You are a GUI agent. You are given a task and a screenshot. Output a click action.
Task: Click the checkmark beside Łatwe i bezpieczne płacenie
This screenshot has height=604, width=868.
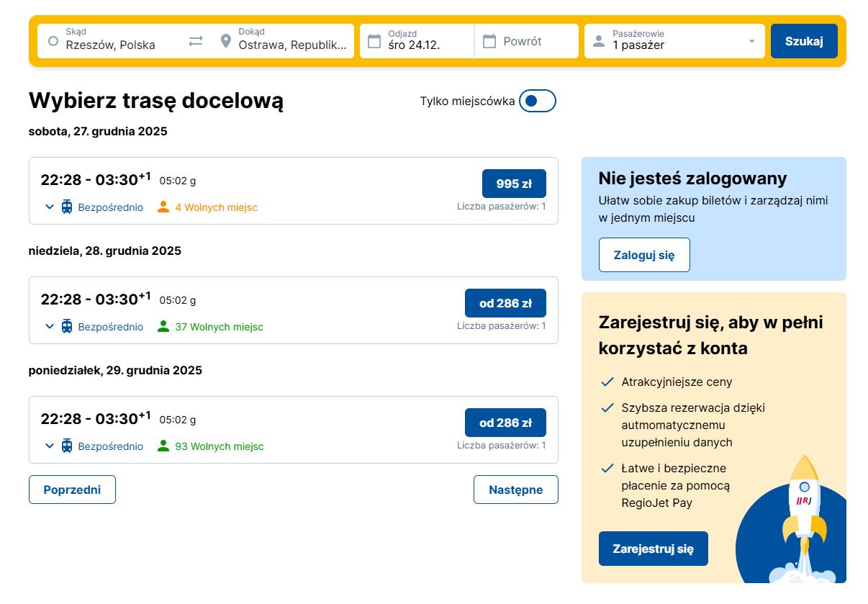pos(607,468)
